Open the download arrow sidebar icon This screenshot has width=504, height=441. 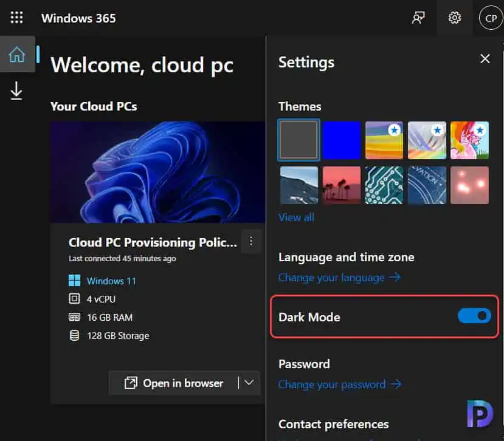point(16,91)
